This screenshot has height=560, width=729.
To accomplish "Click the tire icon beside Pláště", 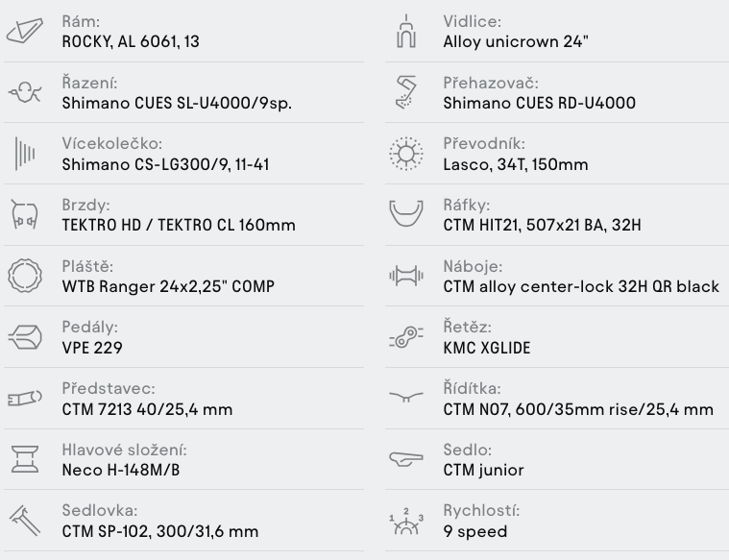I will pyautogui.click(x=25, y=276).
